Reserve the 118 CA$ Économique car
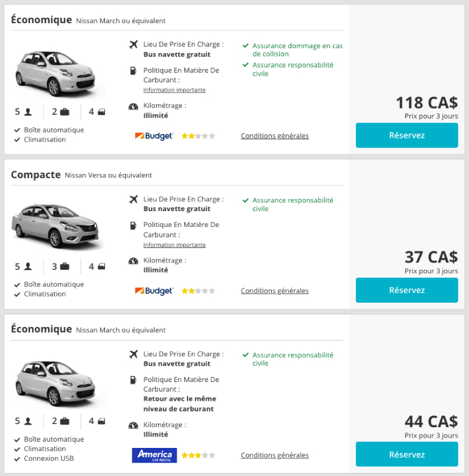The image size is (469, 476). [407, 135]
